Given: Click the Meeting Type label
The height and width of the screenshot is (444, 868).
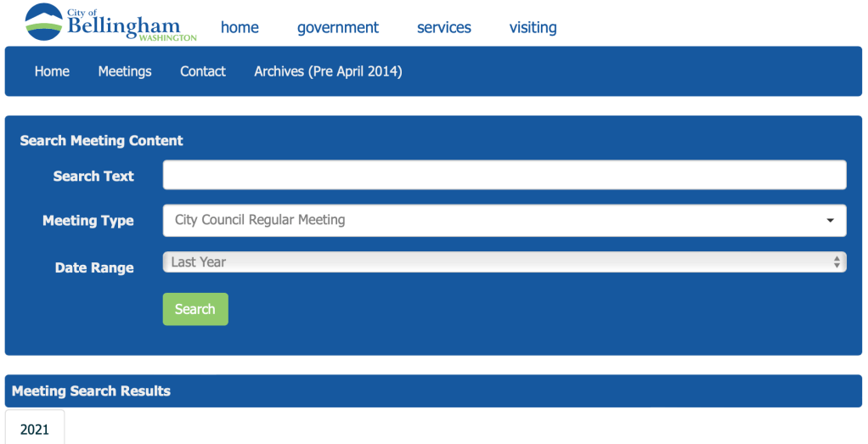Looking at the screenshot, I should pos(88,221).
